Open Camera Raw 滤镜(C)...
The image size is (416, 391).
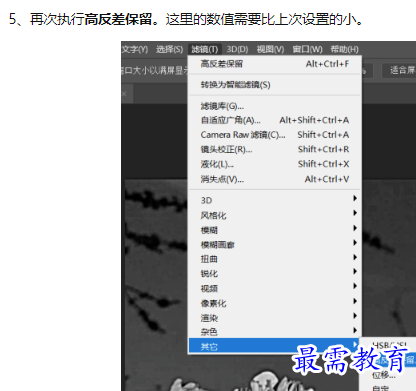click(275, 135)
